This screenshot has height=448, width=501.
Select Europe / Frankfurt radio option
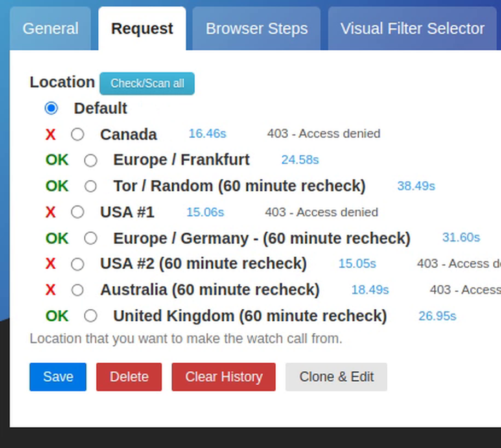pos(90,160)
